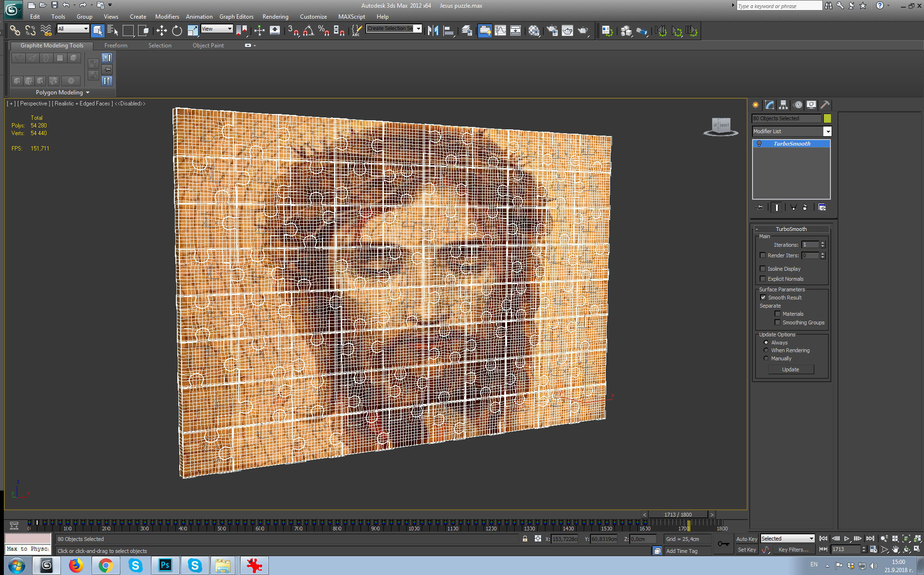
Task: Open the Key Filters dialog
Action: coord(793,550)
